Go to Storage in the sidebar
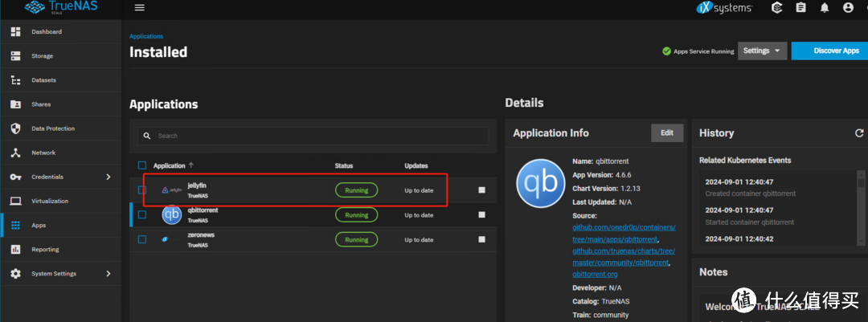This screenshot has width=868, height=322. 42,56
